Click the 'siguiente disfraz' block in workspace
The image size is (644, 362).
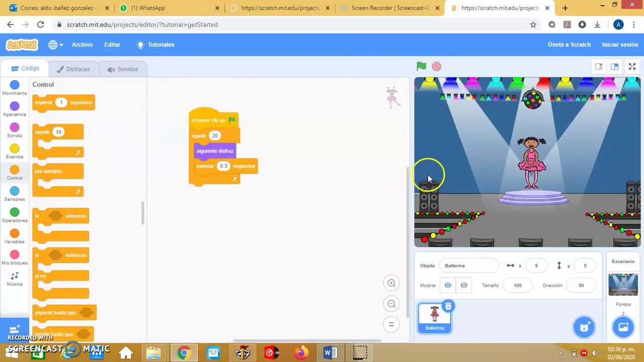pos(215,151)
